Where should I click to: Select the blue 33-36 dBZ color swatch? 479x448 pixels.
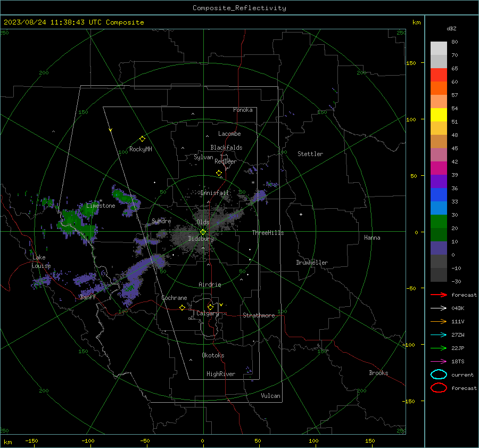[x=439, y=194]
